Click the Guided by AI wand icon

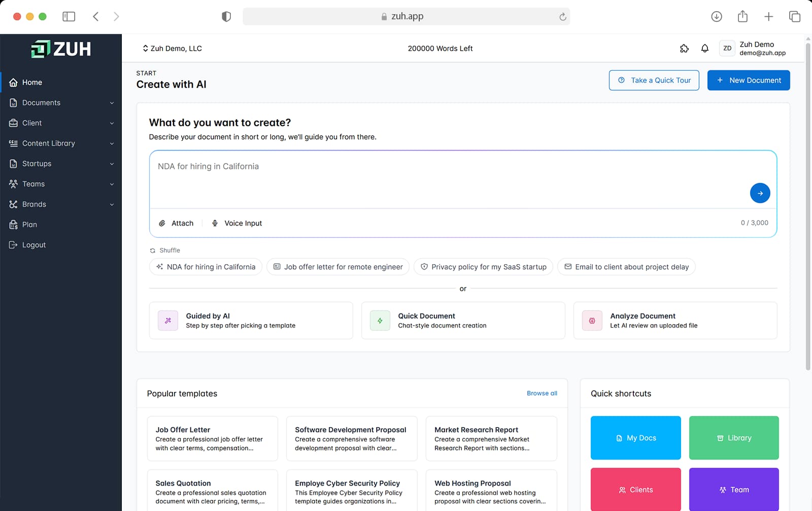(x=168, y=321)
